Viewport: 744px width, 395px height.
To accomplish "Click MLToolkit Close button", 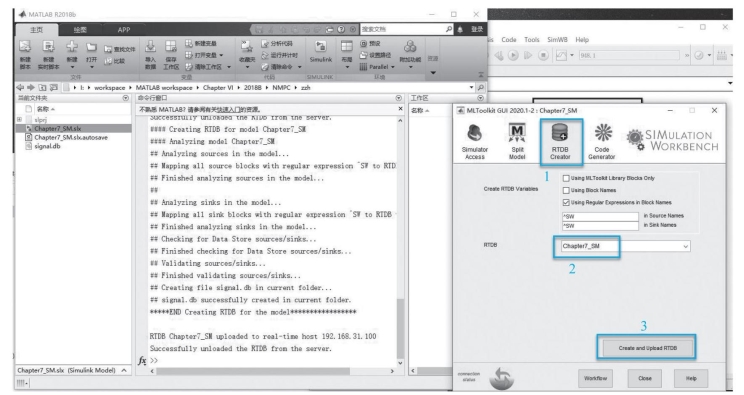I will point(645,378).
